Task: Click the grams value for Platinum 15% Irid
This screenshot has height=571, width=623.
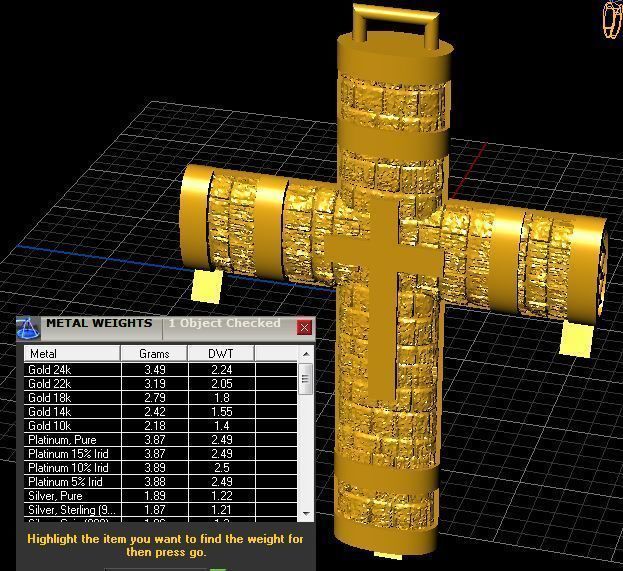Action: pos(155,454)
